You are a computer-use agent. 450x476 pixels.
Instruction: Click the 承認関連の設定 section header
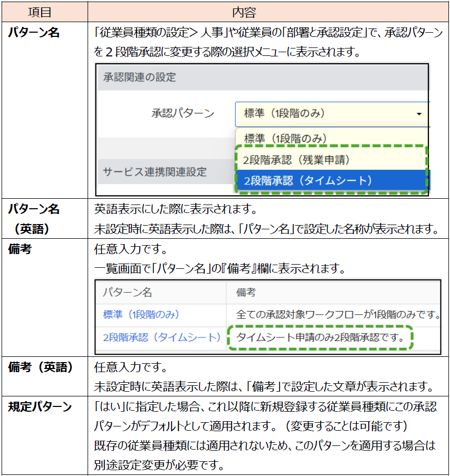click(138, 78)
